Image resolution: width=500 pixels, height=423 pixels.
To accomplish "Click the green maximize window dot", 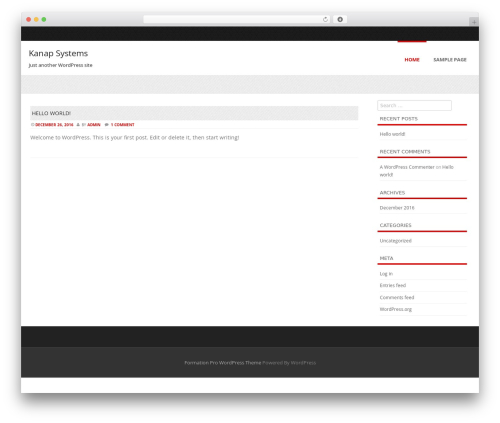I will [44, 19].
